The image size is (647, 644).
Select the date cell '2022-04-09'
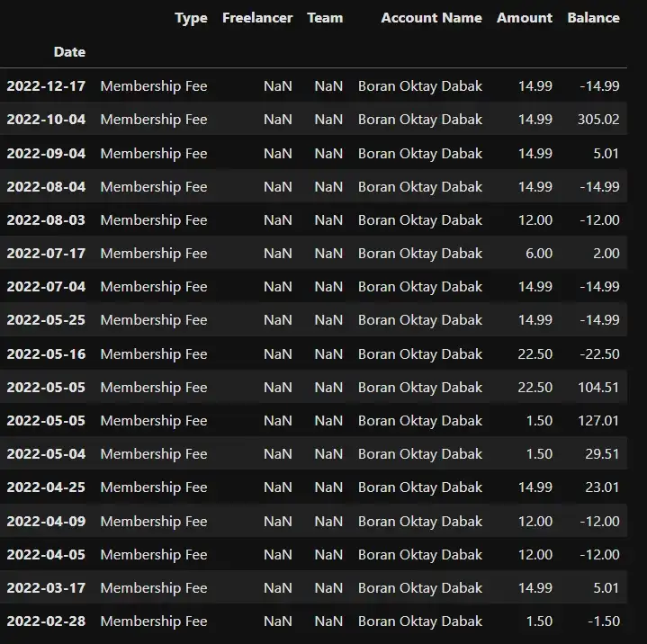pyautogui.click(x=46, y=521)
